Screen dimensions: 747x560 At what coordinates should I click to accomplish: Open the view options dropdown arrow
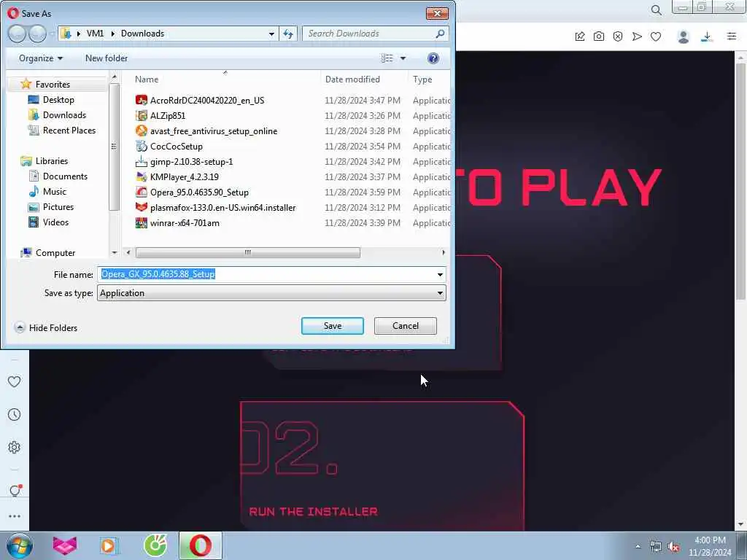(x=403, y=58)
